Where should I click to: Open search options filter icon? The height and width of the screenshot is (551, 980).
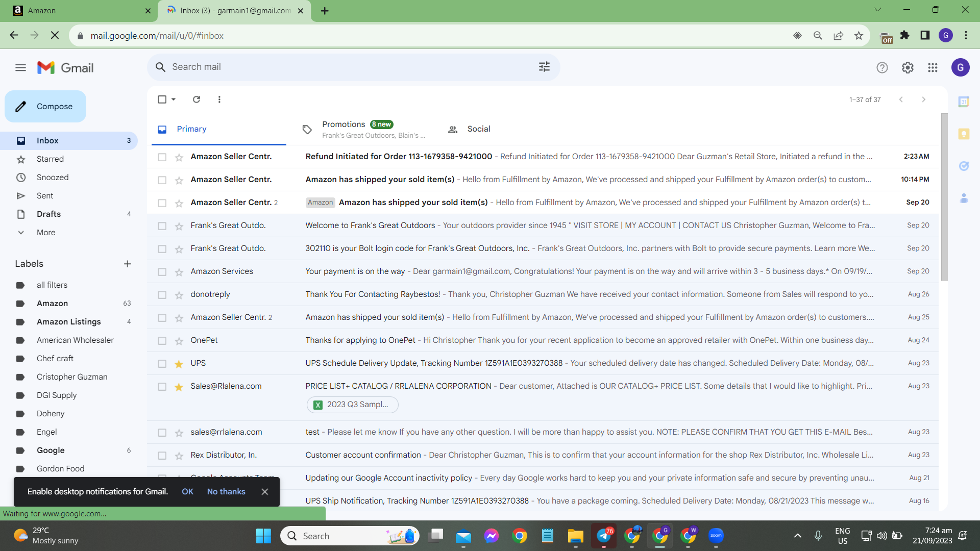(x=544, y=67)
